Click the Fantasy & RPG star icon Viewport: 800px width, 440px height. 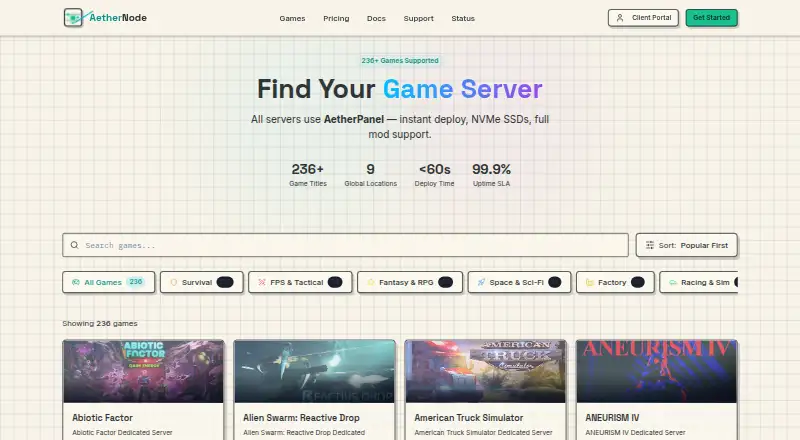pos(371,282)
